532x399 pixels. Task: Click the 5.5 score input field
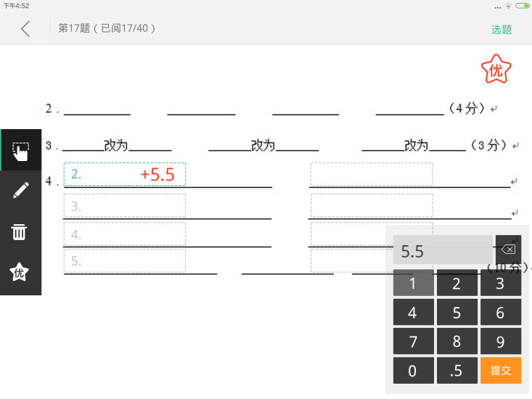443,250
